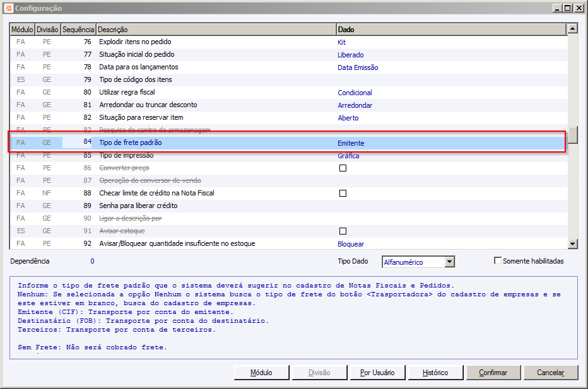The width and height of the screenshot is (588, 389).
Task: Click the Arredondar data value
Action: point(355,105)
